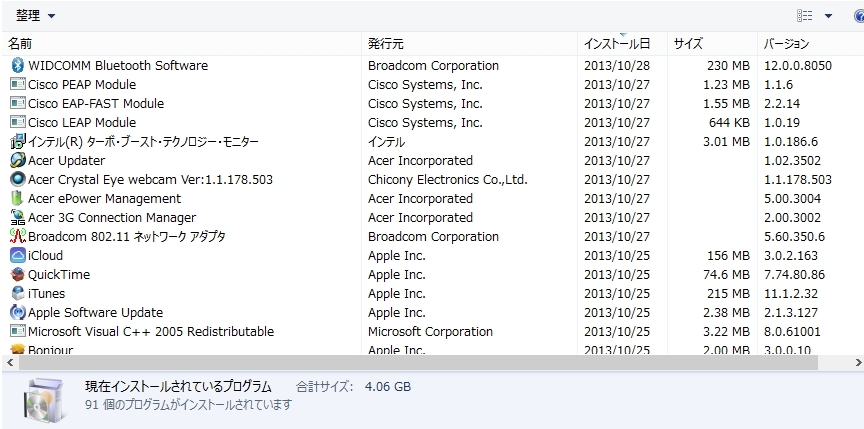Click the Intel Turbo Boost monitor icon

(x=18, y=142)
